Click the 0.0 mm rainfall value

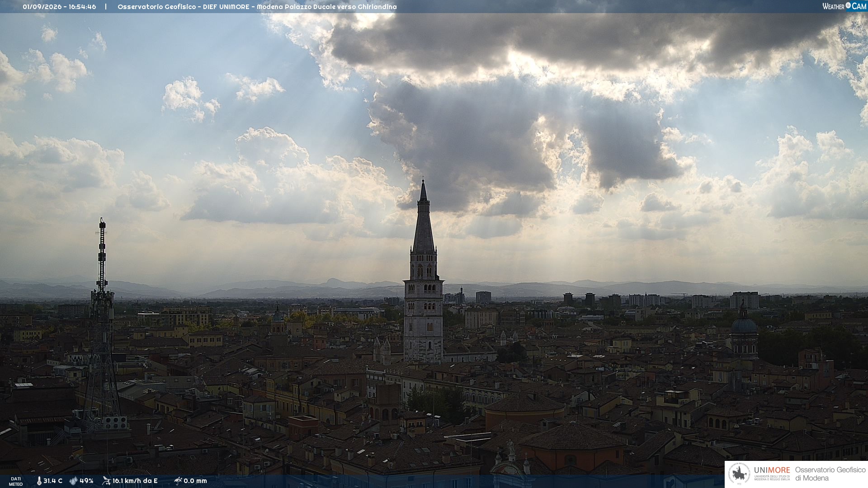pyautogui.click(x=195, y=481)
